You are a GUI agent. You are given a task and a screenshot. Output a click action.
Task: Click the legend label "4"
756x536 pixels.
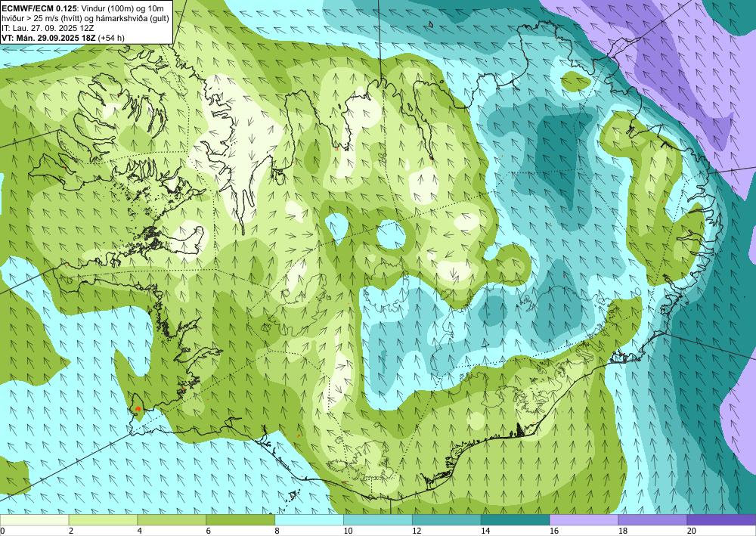(139, 531)
